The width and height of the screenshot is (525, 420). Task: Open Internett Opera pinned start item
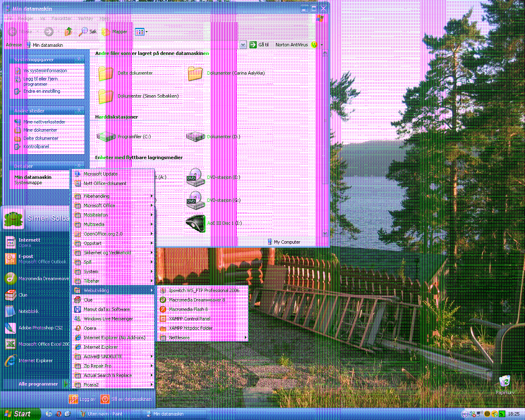tap(36, 242)
